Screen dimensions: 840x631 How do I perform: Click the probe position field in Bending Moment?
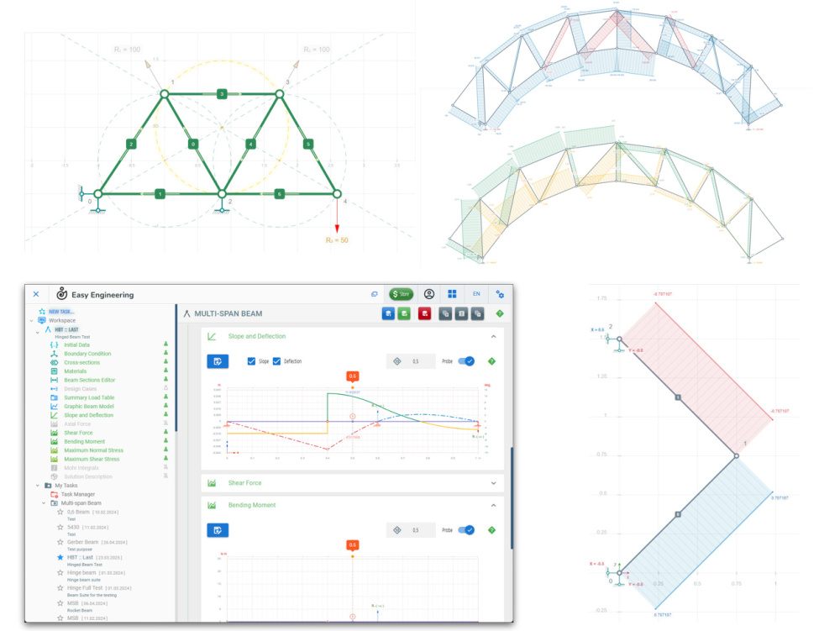[411, 530]
